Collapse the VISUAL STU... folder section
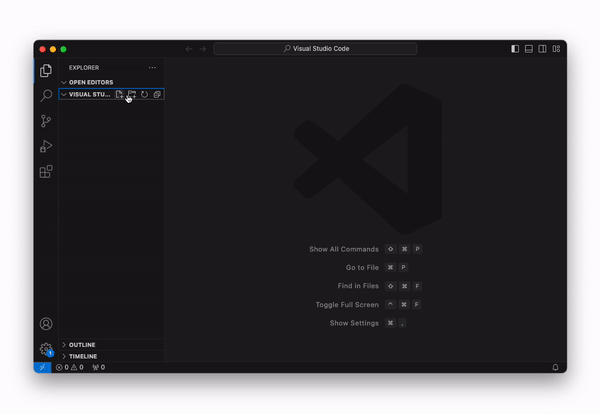The height and width of the screenshot is (414, 600). 85,95
